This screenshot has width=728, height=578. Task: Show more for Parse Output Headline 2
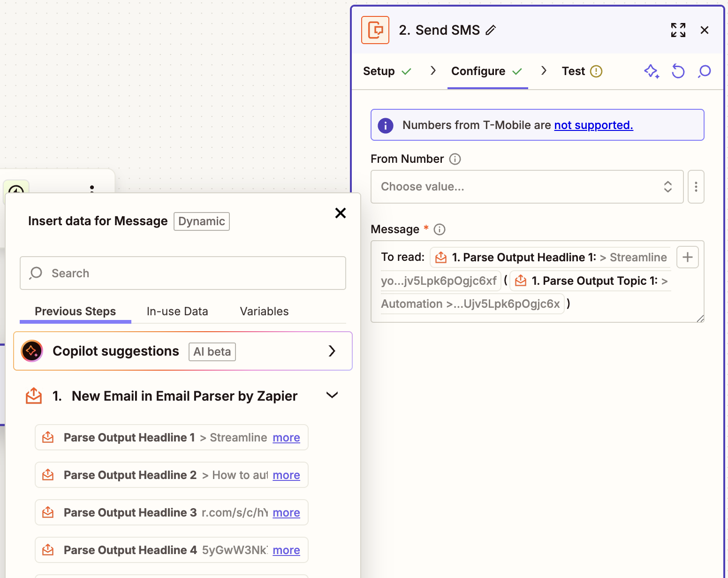[x=287, y=475]
